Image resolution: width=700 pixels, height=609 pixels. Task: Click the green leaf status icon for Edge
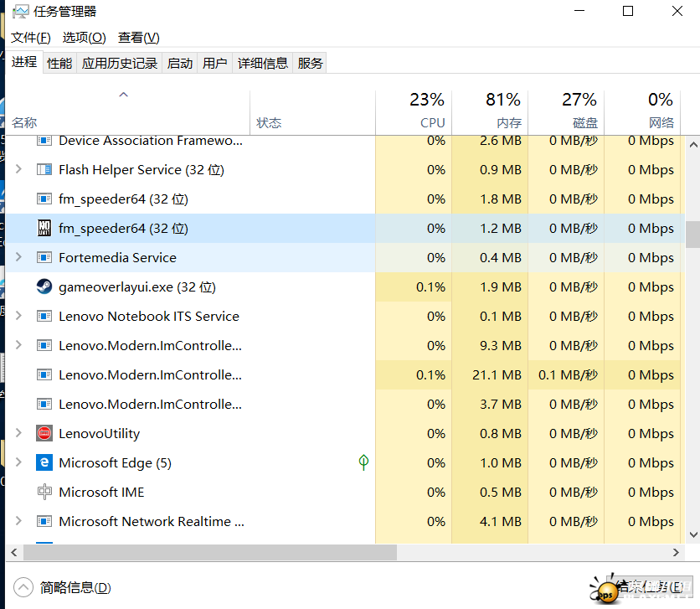click(x=363, y=462)
